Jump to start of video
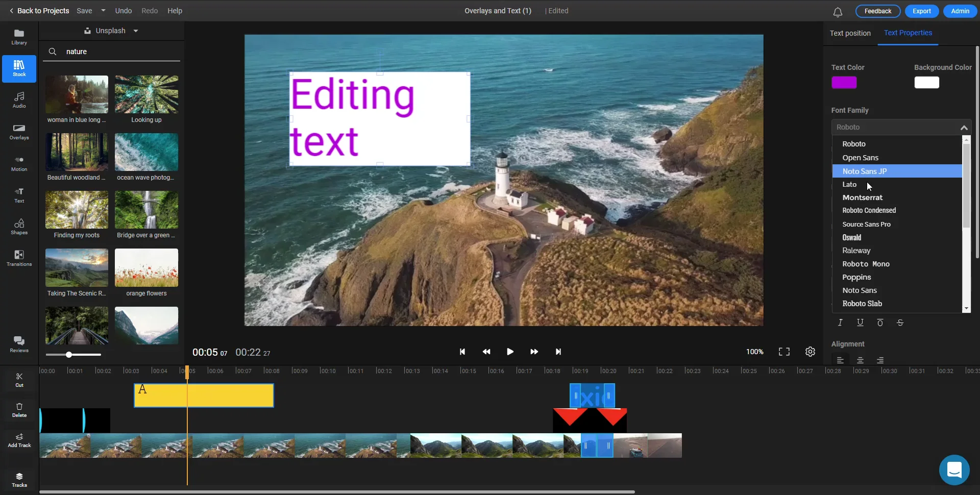The width and height of the screenshot is (980, 495). point(462,352)
